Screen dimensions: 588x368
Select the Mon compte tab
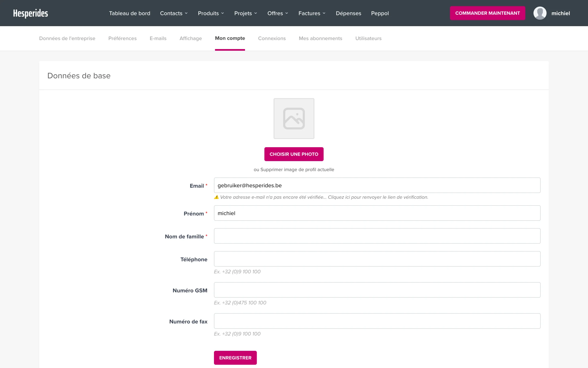click(x=230, y=38)
